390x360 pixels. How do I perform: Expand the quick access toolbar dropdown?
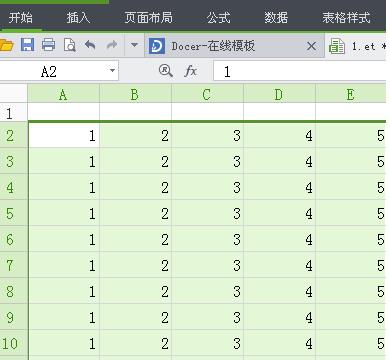pyautogui.click(x=134, y=44)
